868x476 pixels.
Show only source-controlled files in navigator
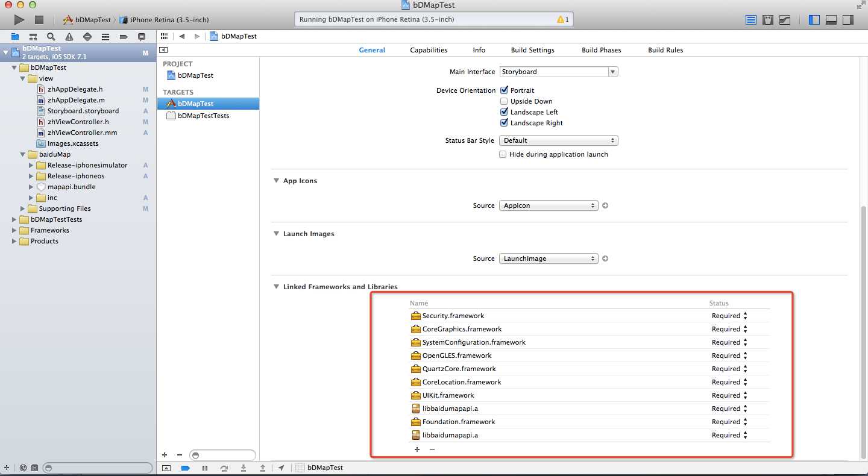click(34, 468)
